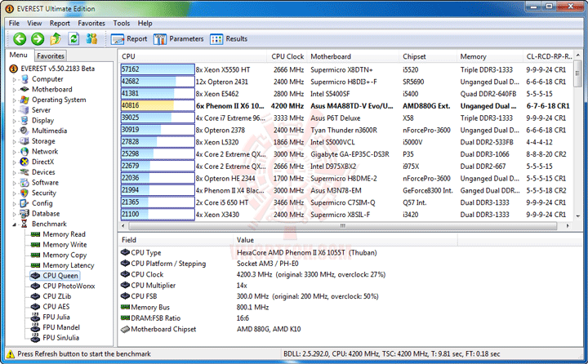Open the CPU ZLib benchmark

coord(56,296)
